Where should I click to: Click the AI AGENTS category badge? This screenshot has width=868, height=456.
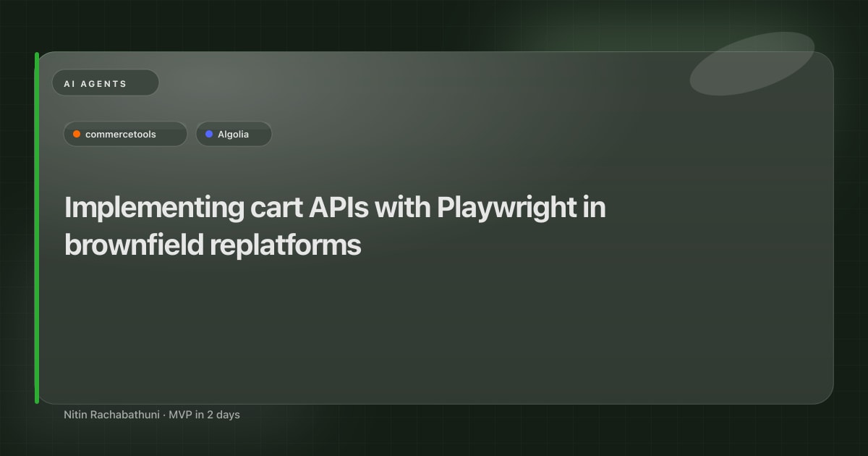[x=106, y=83]
